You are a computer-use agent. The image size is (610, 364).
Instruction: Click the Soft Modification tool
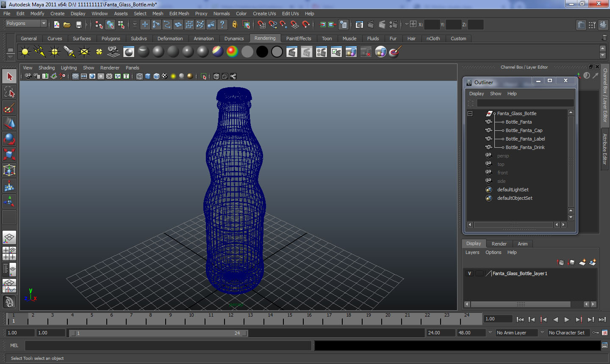[9, 186]
